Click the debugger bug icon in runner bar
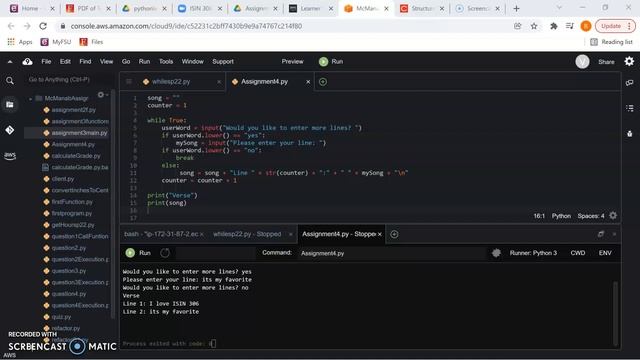 coord(496,253)
